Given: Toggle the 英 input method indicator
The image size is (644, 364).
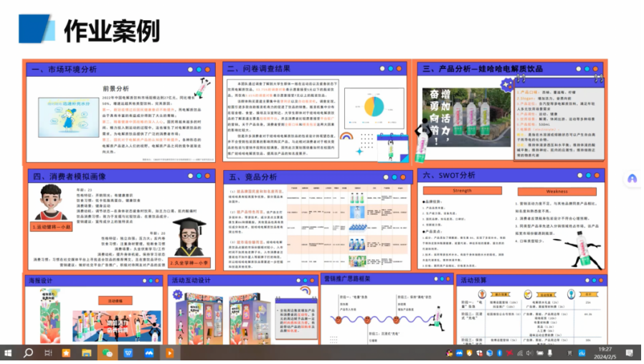Looking at the screenshot, I should tap(570, 353).
